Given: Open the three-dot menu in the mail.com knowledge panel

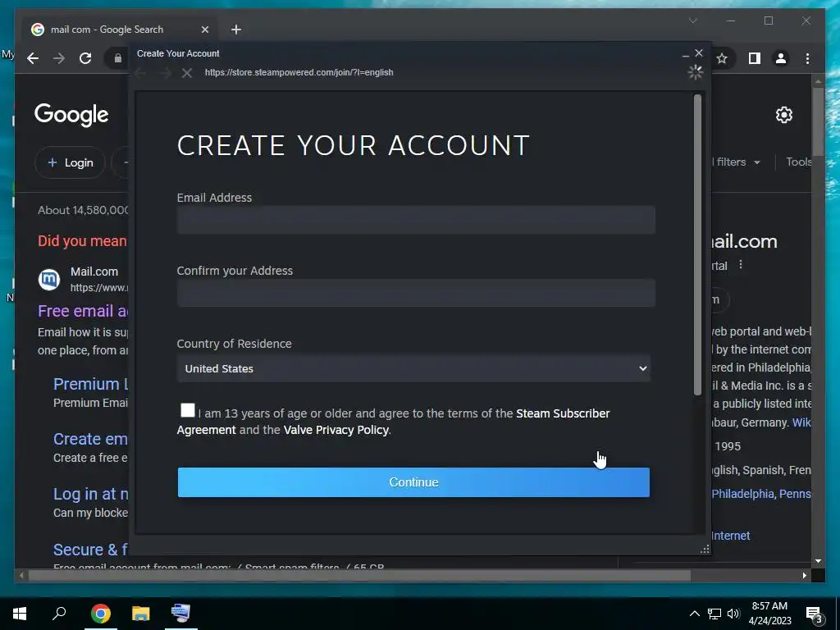Looking at the screenshot, I should click(741, 265).
